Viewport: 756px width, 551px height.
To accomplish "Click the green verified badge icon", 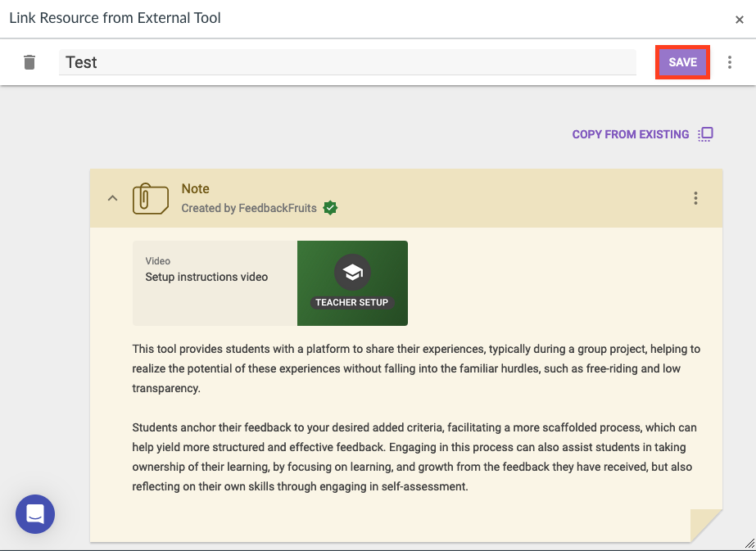I will coord(330,208).
